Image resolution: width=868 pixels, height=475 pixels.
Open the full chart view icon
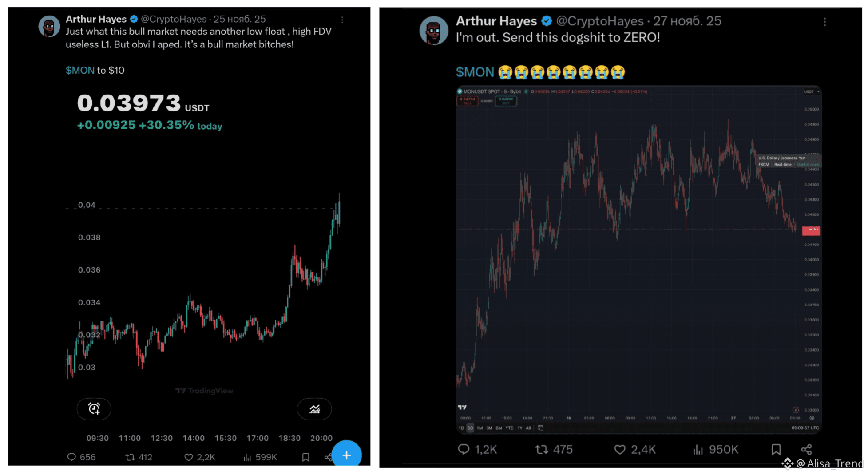tap(314, 409)
